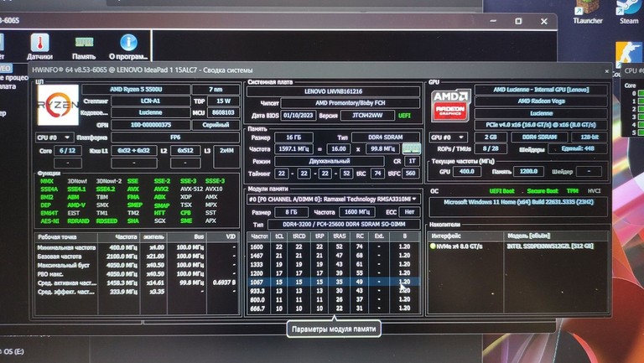Open Steam desktop shortcut
This screenshot has height=363, width=644.
click(628, 13)
